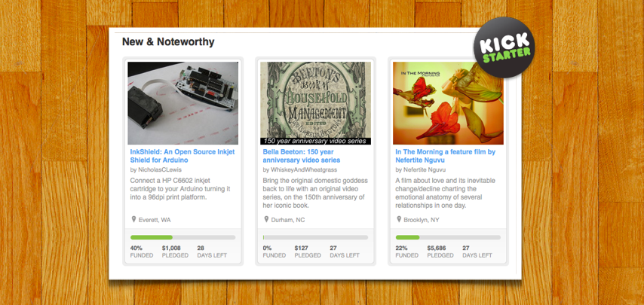Click location pin icon beside Brooklyn, NY
The height and width of the screenshot is (305, 644).
tap(399, 220)
